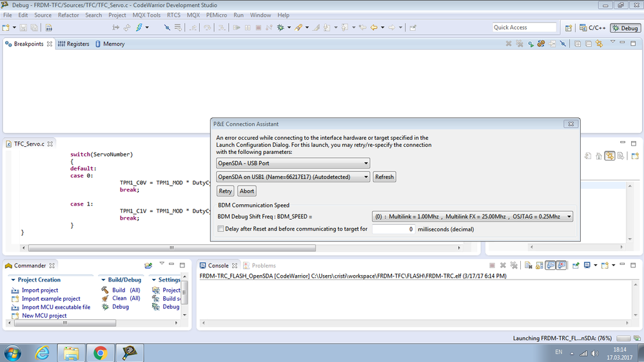The height and width of the screenshot is (362, 644).
Task: Click background operations icon in status bar
Action: [637, 338]
